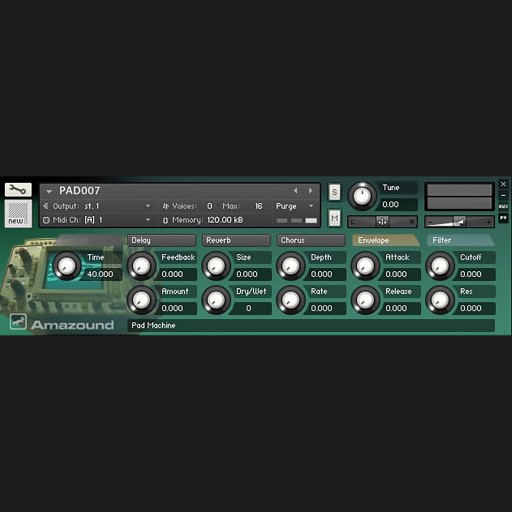The width and height of the screenshot is (512, 512).
Task: Click the Tune value 0.00 field
Action: point(397,204)
